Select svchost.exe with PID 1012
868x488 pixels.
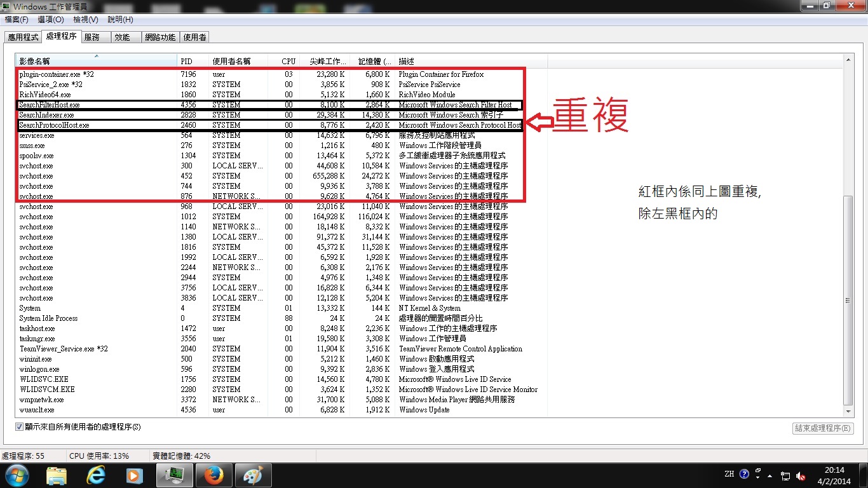coord(281,217)
